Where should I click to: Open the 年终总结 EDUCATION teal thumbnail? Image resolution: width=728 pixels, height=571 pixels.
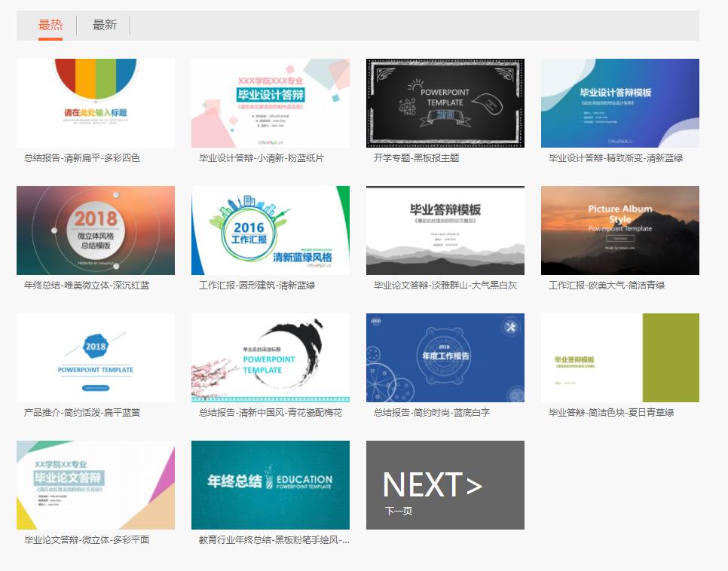271,484
